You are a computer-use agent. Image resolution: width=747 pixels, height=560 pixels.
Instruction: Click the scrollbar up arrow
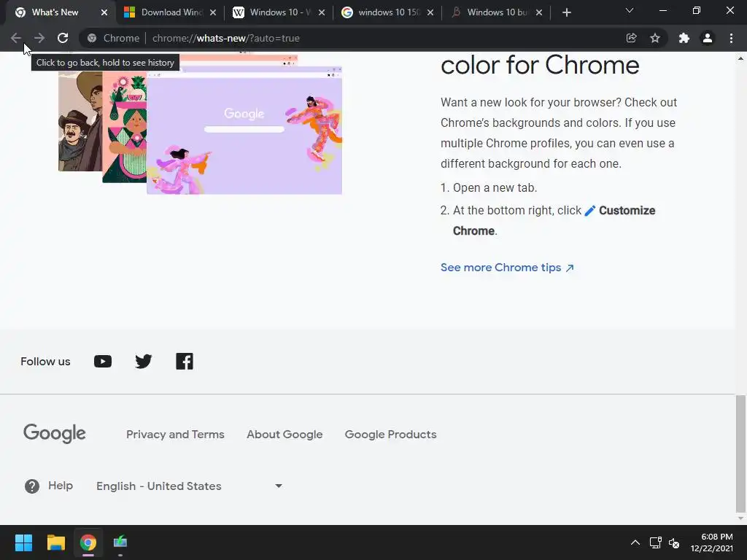tap(740, 58)
